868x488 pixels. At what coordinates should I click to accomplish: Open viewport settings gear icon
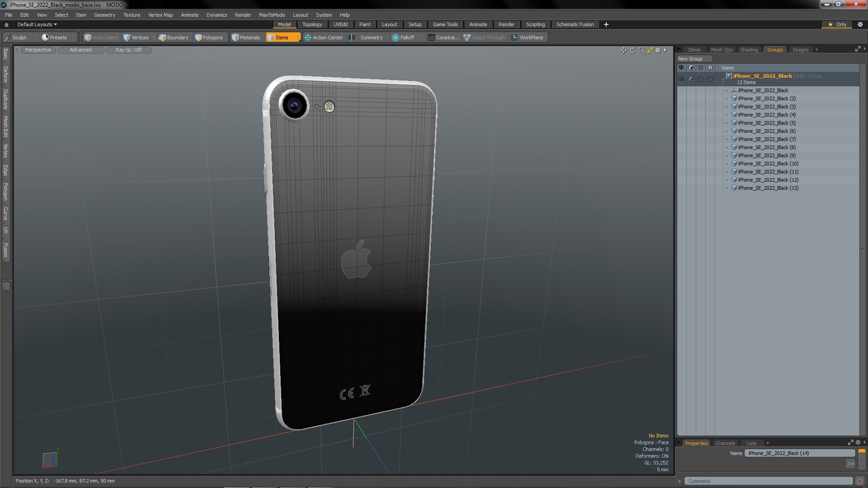click(658, 50)
